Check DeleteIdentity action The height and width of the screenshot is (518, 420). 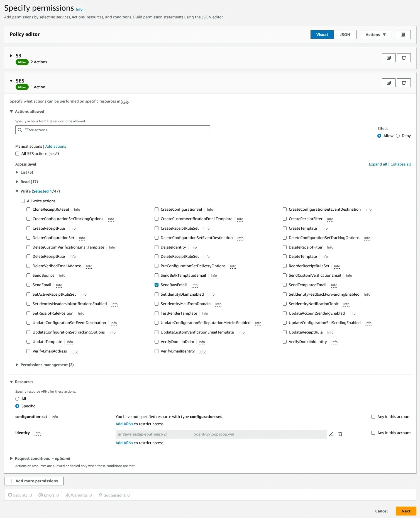pos(157,247)
